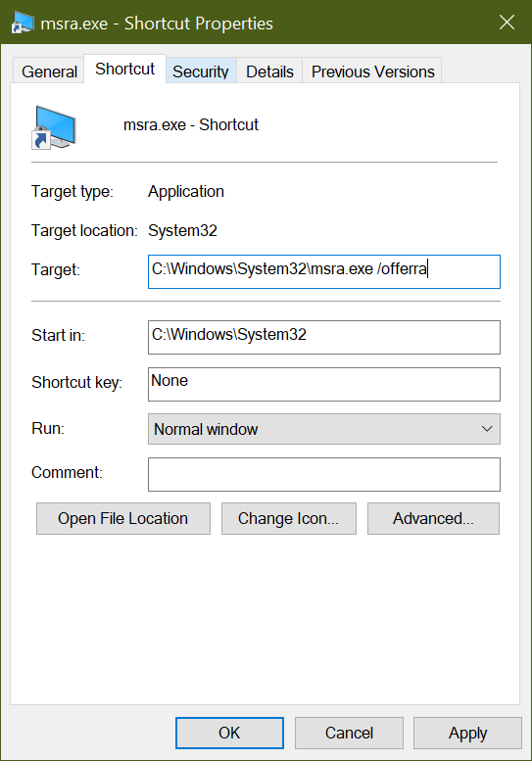The image size is (532, 761).
Task: Click the Comment text box
Action: 323,474
